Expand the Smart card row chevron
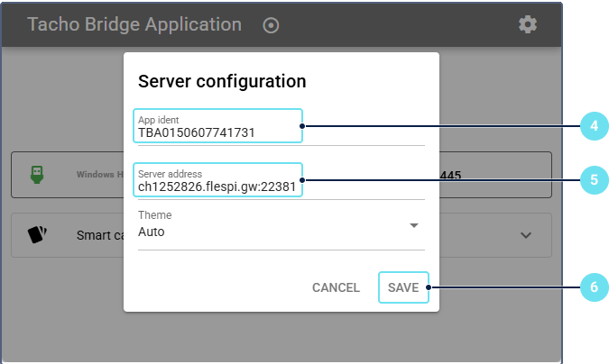This screenshot has width=609, height=364. tap(527, 235)
